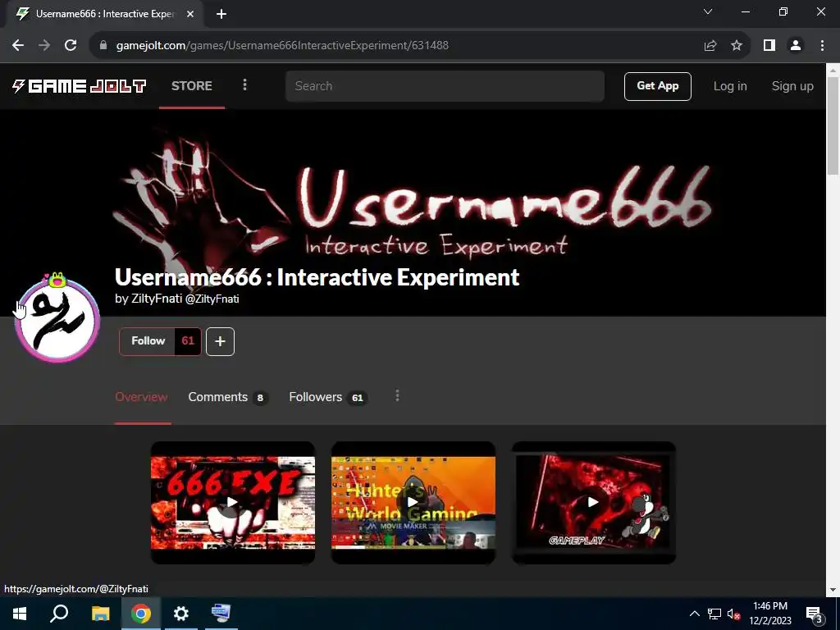The width and height of the screenshot is (840, 630).
Task: Click the muted volume tray icon
Action: (x=734, y=614)
